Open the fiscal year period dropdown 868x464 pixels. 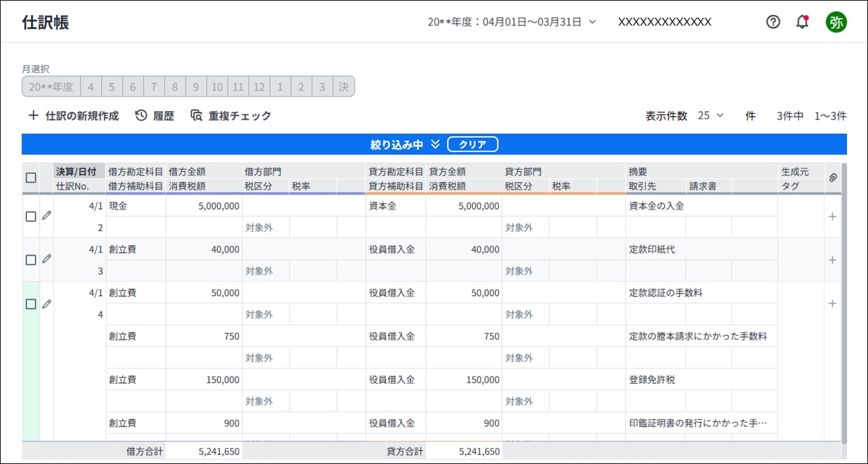click(512, 22)
